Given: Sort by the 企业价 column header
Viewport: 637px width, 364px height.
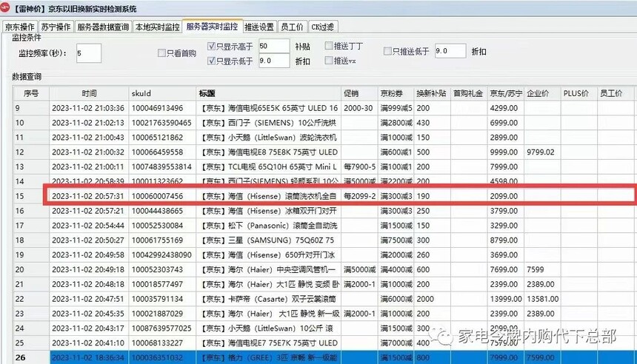Looking at the screenshot, I should pyautogui.click(x=542, y=93).
